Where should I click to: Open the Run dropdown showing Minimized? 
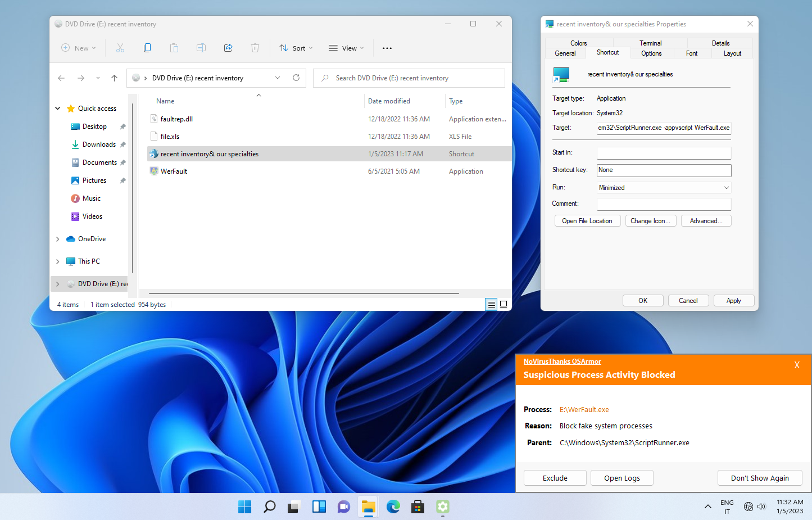click(x=664, y=188)
